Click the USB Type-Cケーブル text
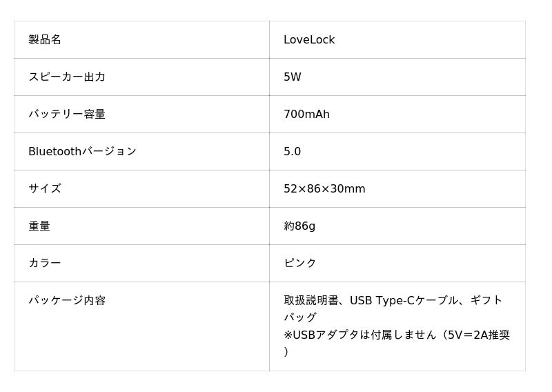 (x=404, y=301)
